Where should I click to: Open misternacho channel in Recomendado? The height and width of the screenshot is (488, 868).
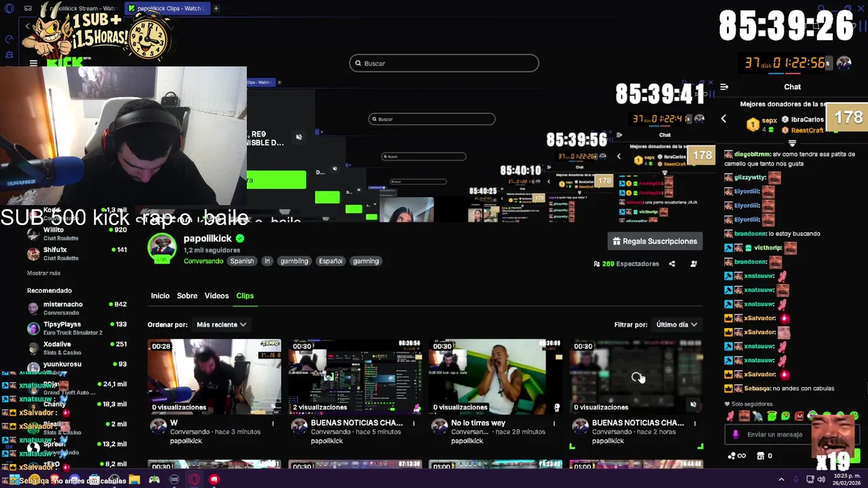(77, 308)
